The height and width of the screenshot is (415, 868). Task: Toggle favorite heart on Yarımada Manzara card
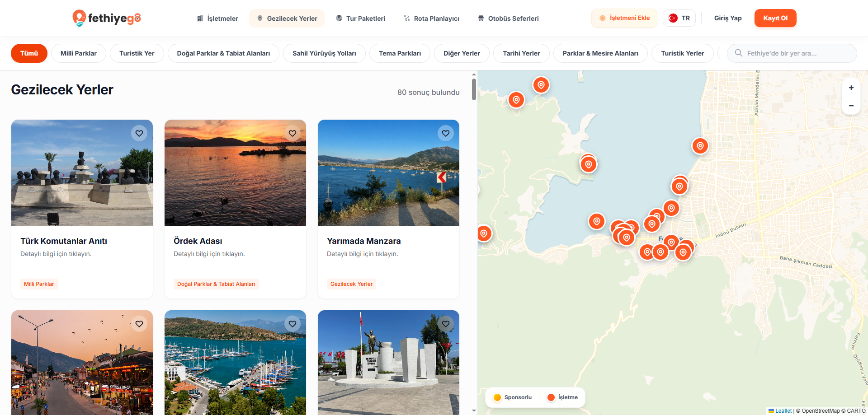tap(446, 133)
